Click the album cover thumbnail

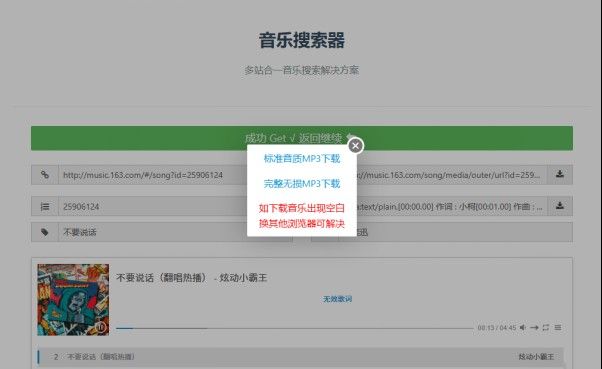pyautogui.click(x=73, y=300)
